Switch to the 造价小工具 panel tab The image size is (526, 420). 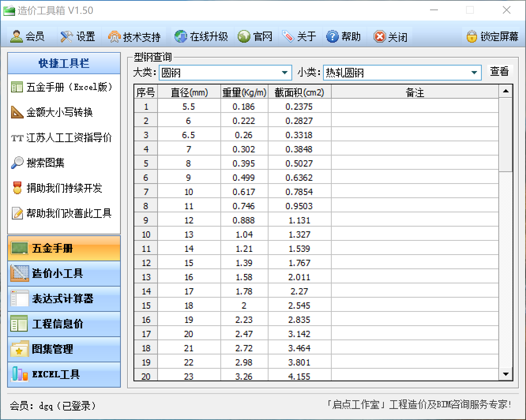[x=64, y=273]
